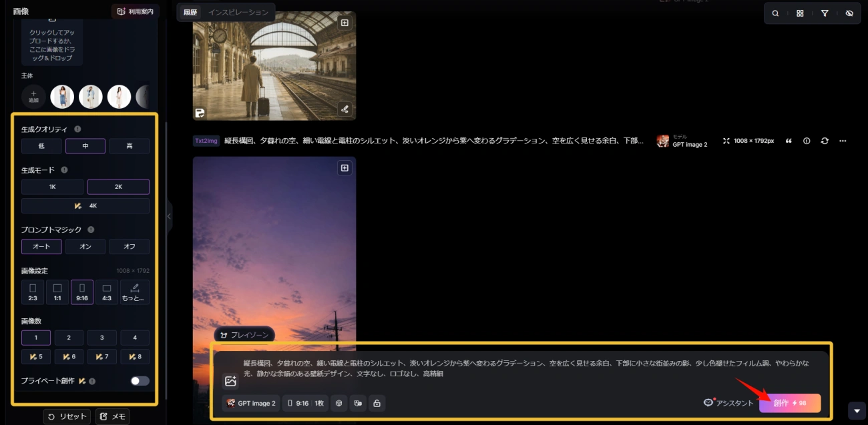Click info icon next to 生成モード
This screenshot has width=868, height=425.
(64, 170)
